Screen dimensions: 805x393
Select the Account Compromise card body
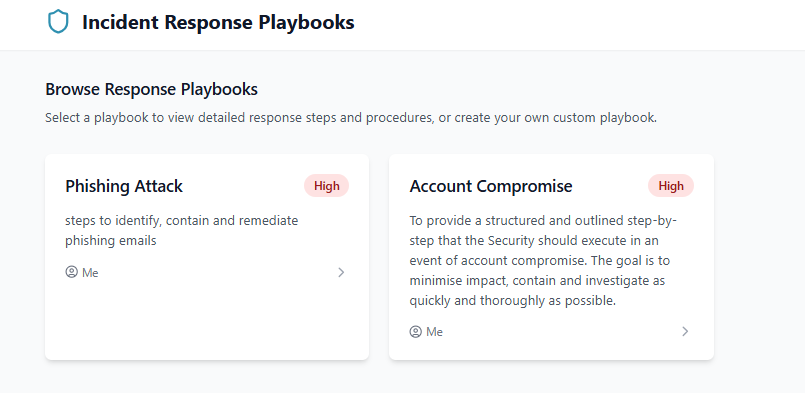click(x=551, y=257)
